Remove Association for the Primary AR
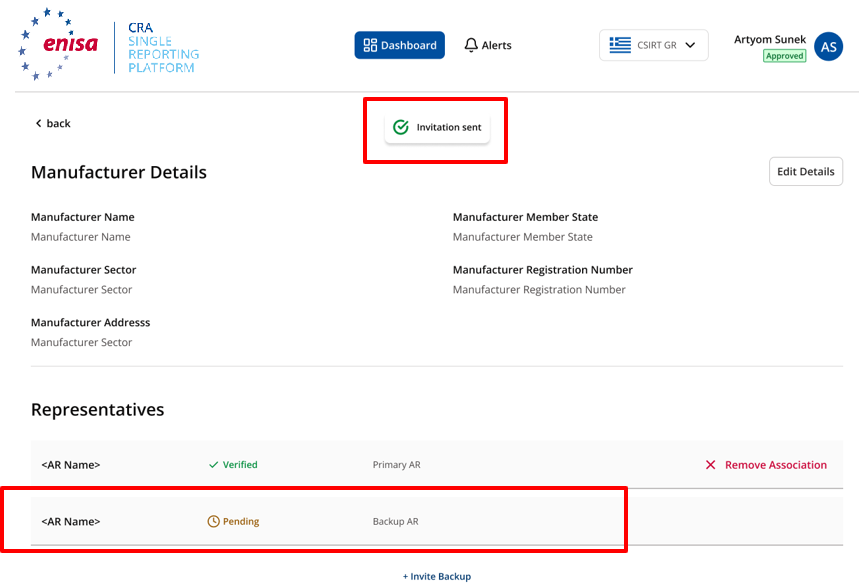The image size is (861, 584). point(766,465)
